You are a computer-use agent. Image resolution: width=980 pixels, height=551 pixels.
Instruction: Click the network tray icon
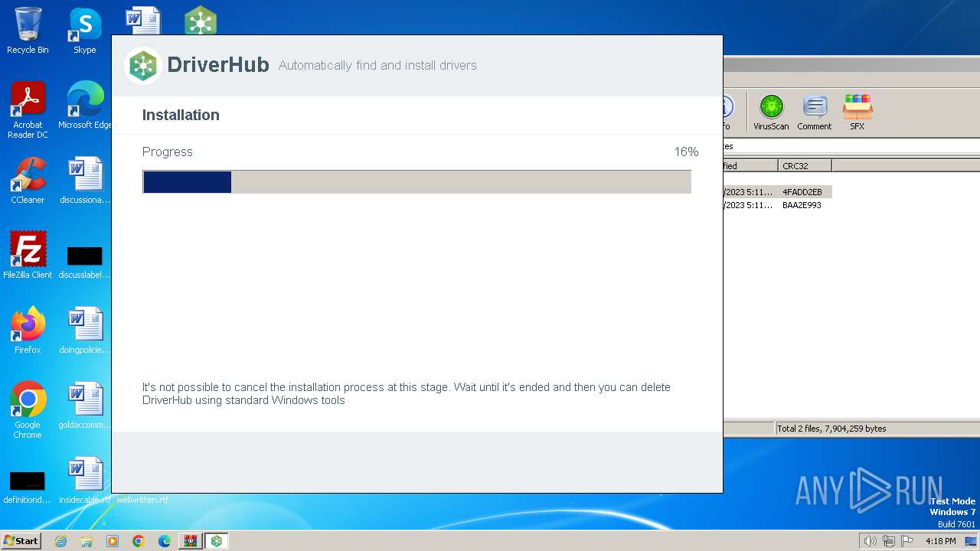pos(889,541)
